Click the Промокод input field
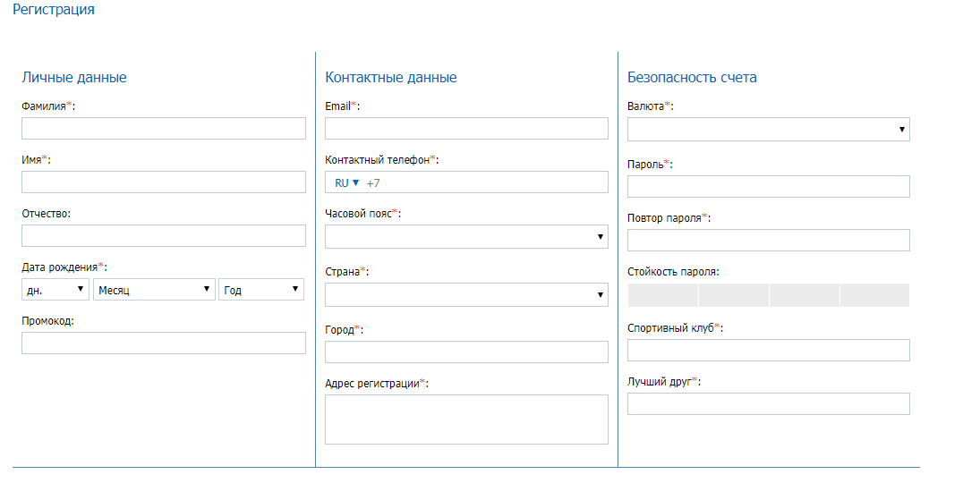Screen dimensions: 980x483 click(163, 343)
